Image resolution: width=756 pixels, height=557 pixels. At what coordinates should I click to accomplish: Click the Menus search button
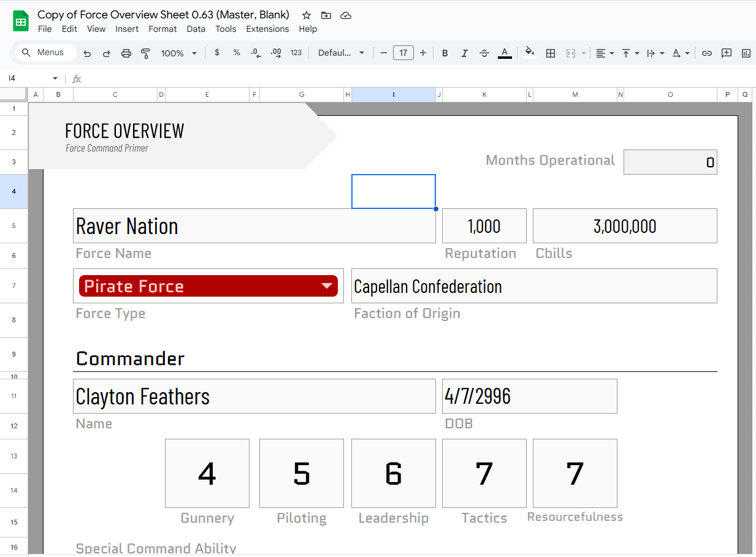44,53
